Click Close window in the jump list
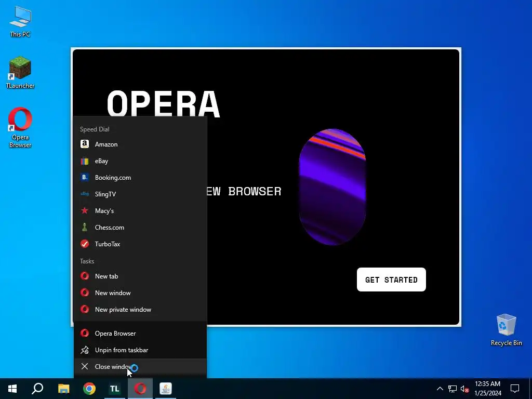 click(140, 366)
